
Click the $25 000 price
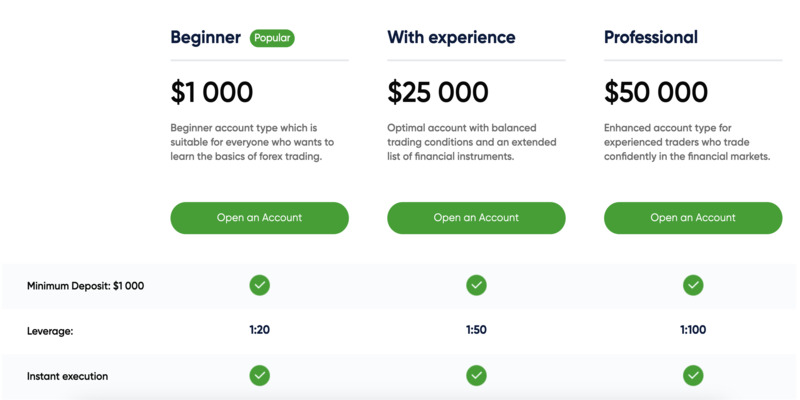point(438,93)
